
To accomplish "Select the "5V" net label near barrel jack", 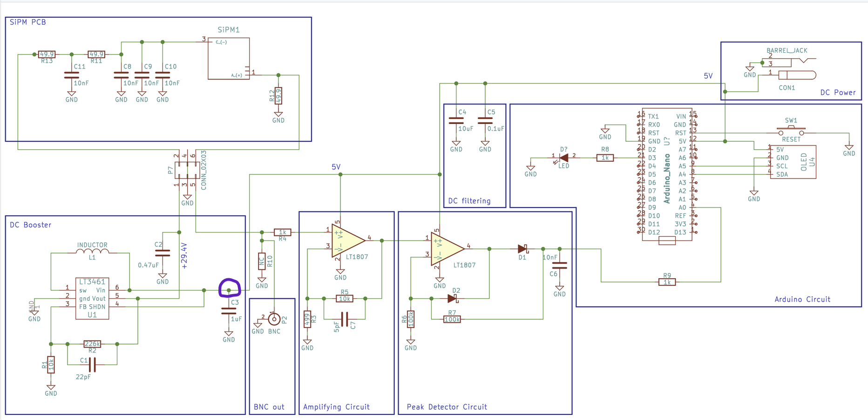I will point(708,76).
